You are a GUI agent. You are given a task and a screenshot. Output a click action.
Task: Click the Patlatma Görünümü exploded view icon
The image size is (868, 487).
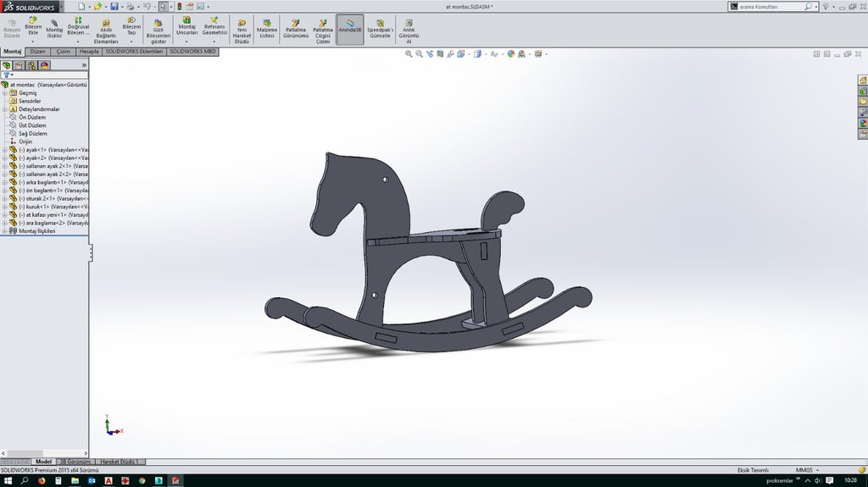[296, 29]
